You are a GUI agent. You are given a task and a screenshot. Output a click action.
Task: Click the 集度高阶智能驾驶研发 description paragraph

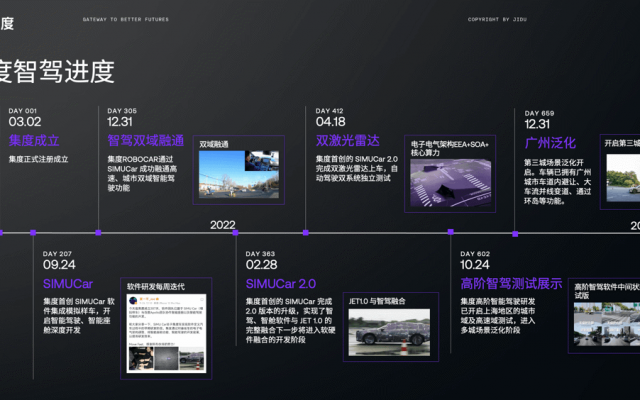tap(498, 316)
